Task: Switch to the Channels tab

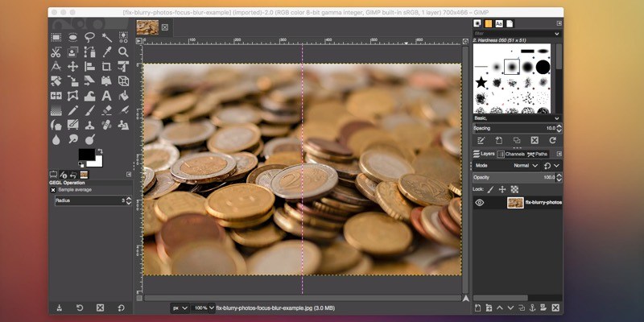Action: pyautogui.click(x=514, y=154)
